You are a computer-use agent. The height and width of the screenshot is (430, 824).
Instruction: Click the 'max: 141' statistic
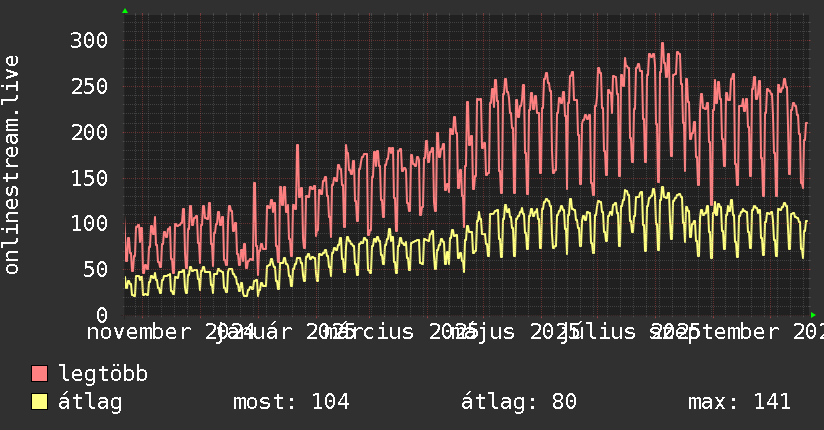click(x=739, y=402)
